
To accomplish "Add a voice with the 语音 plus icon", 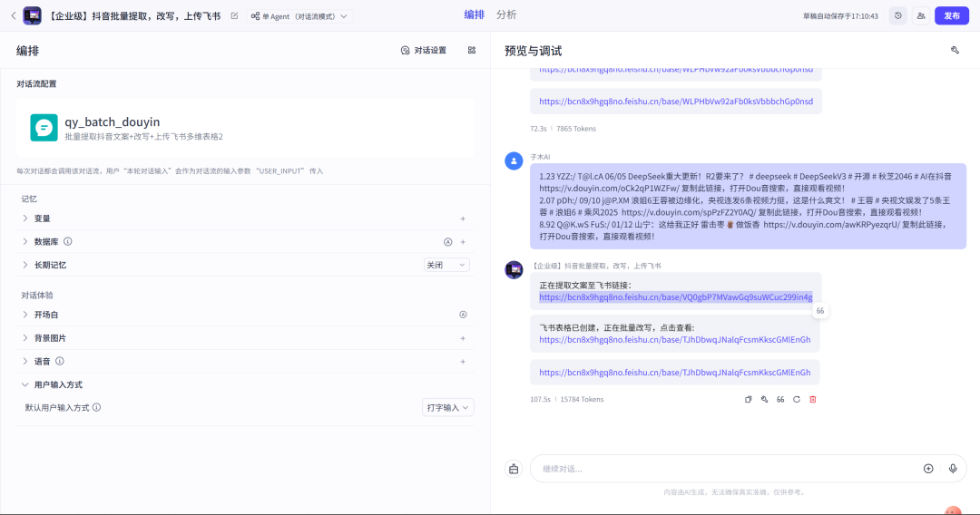I will click(463, 362).
